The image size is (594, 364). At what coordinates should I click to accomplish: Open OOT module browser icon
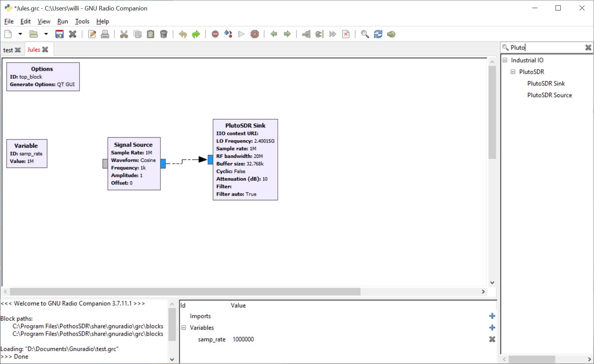(x=391, y=34)
